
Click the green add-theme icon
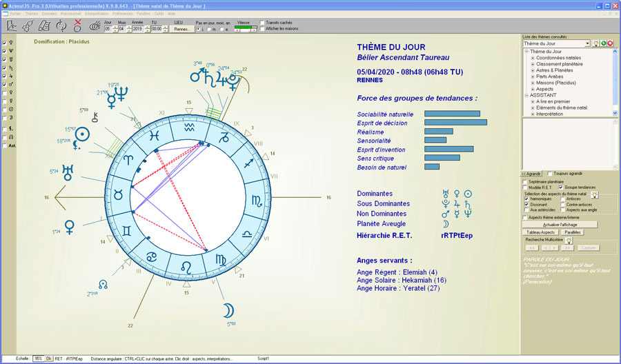pyautogui.click(x=602, y=43)
